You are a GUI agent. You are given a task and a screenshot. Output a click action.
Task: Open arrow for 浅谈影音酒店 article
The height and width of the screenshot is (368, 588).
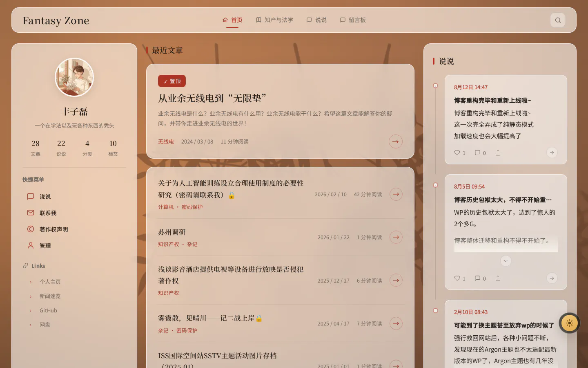[396, 280]
